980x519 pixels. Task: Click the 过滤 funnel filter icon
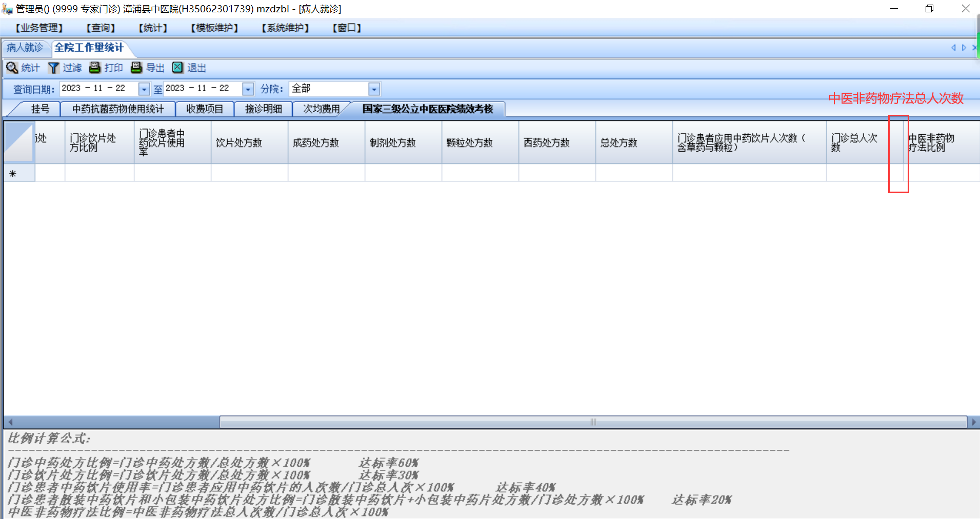tap(53, 68)
